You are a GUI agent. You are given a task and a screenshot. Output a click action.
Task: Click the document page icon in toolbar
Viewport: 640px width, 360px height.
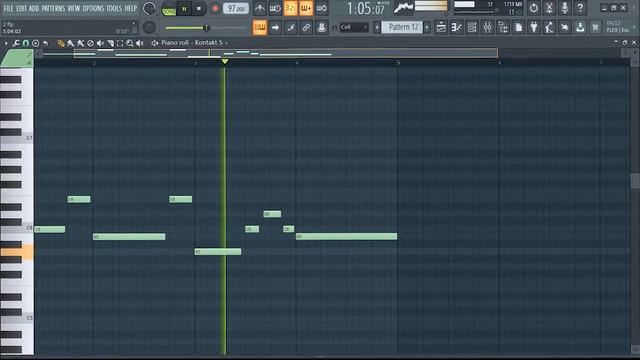tap(518, 27)
